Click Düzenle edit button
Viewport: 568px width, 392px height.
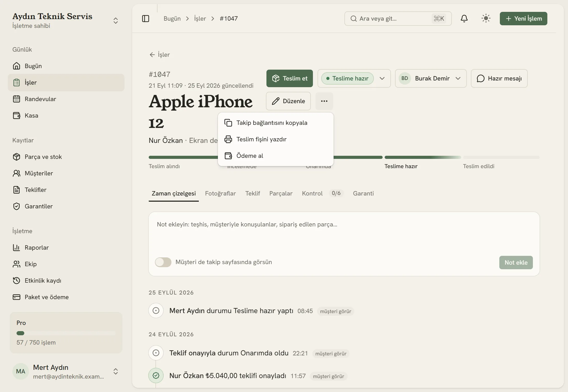click(x=288, y=101)
